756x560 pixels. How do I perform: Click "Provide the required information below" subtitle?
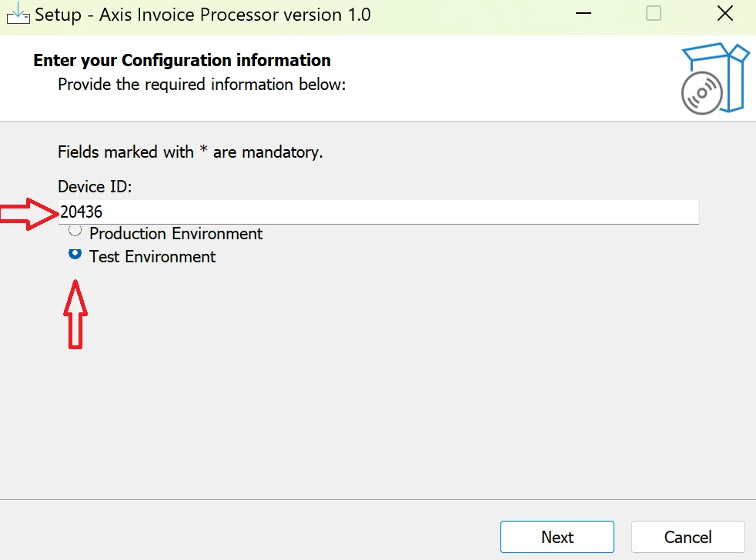(x=202, y=84)
